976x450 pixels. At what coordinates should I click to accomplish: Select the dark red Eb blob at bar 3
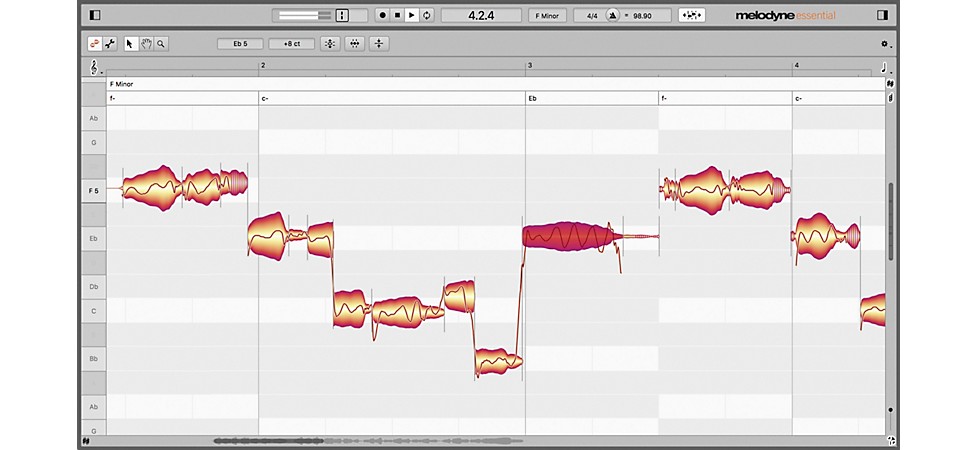(x=570, y=237)
